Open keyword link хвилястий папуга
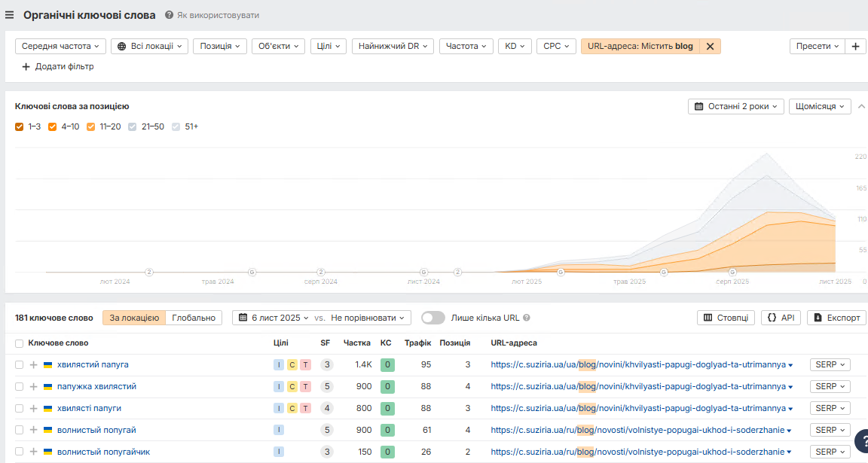 pyautogui.click(x=93, y=364)
